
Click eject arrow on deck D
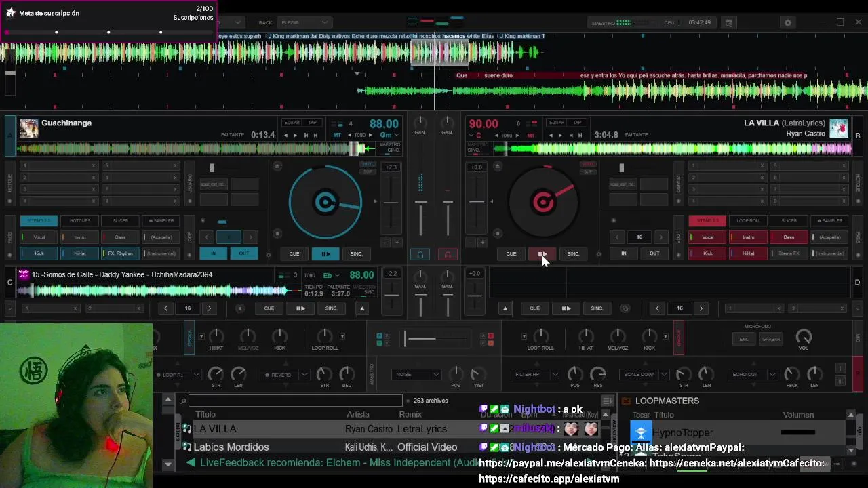pos(505,308)
